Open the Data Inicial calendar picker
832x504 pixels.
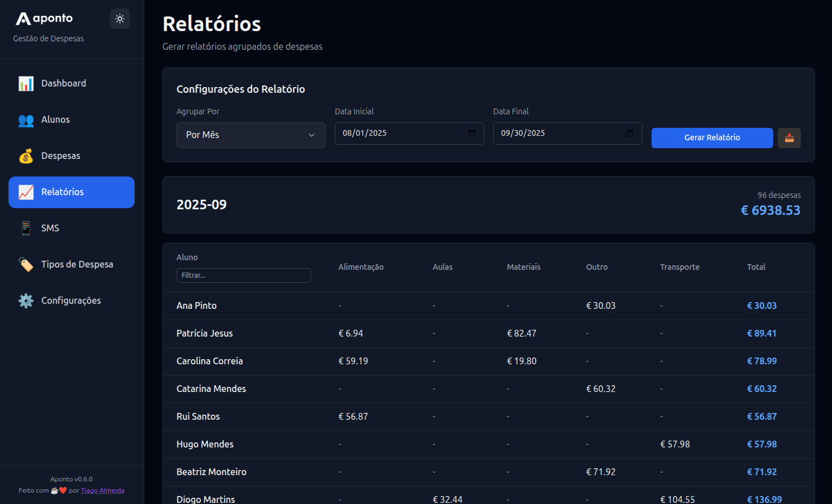point(472,133)
